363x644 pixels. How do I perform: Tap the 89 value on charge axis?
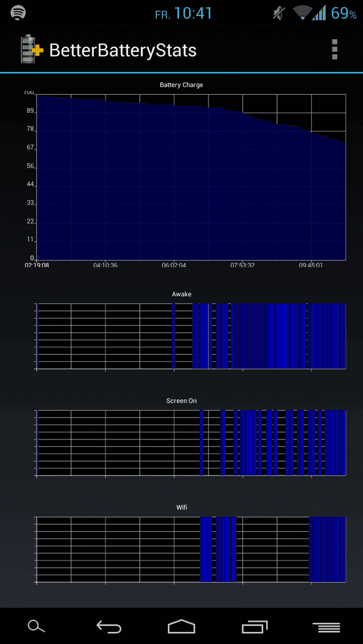[29, 112]
